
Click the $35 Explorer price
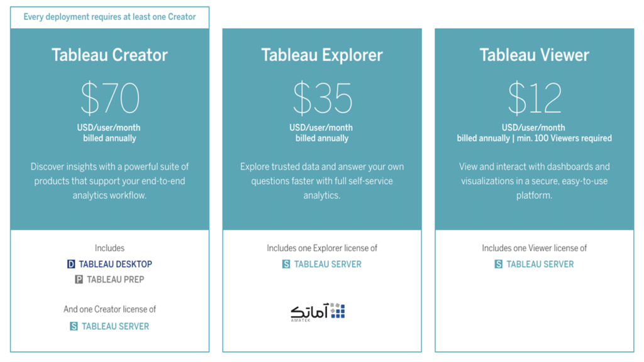pos(322,99)
